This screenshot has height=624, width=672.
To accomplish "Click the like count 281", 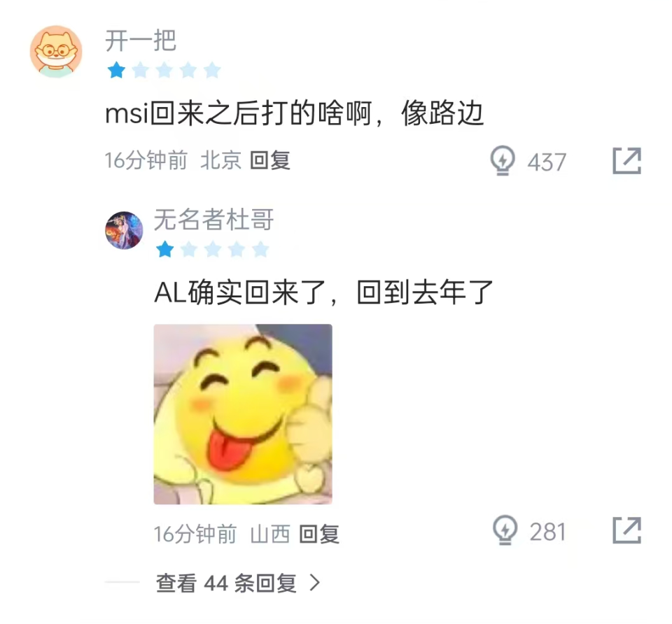I will tap(547, 532).
